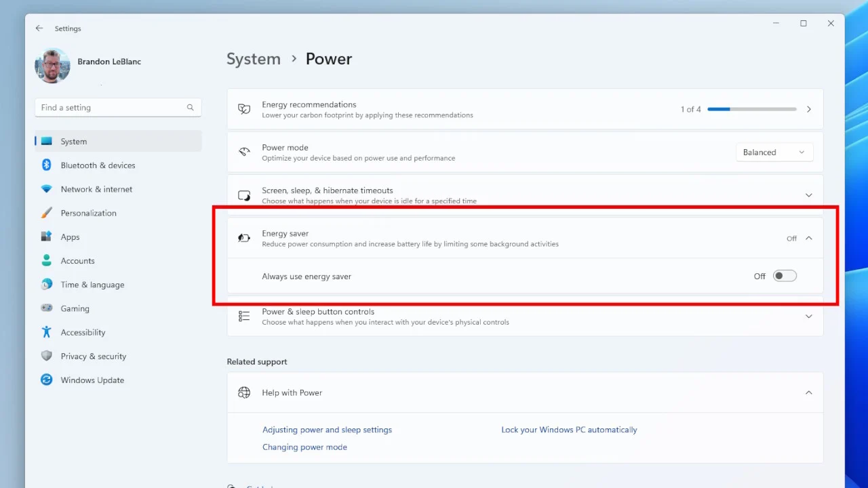Click the Gaming controller icon
Image resolution: width=868 pixels, height=488 pixels.
click(x=47, y=308)
